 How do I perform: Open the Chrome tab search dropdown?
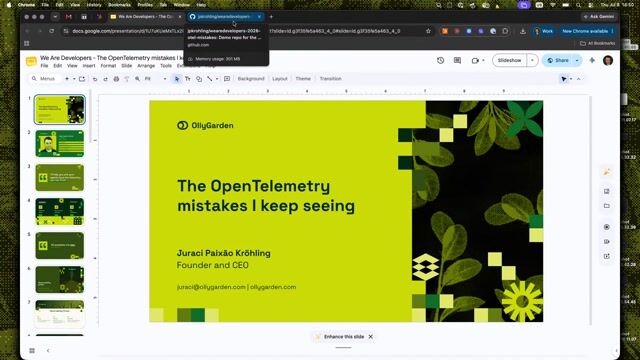pyautogui.click(x=55, y=17)
